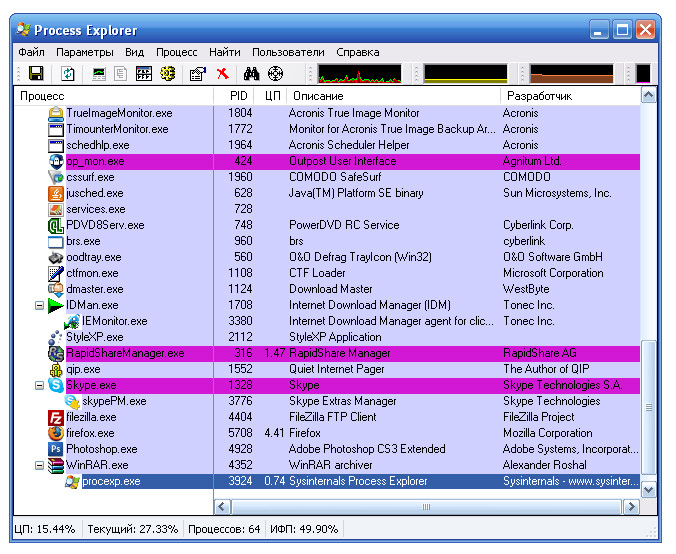Open the Файл menu
This screenshot has width=676, height=554.
point(31,52)
